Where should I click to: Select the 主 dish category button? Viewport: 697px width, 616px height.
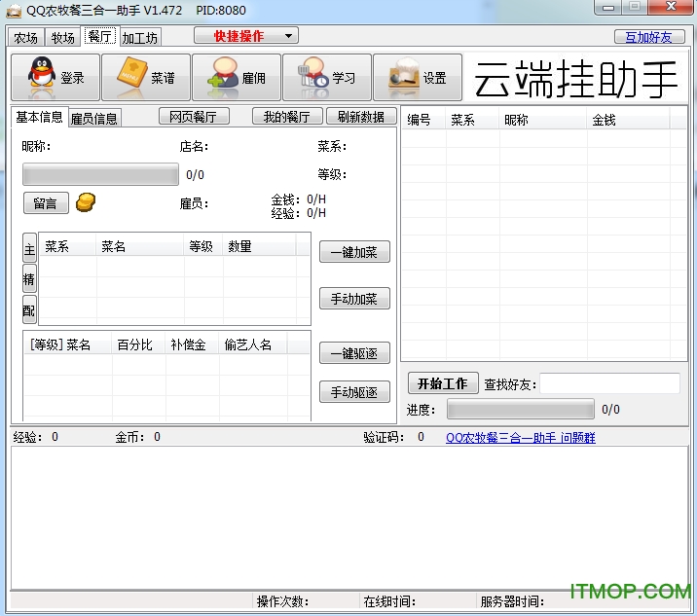(x=29, y=248)
